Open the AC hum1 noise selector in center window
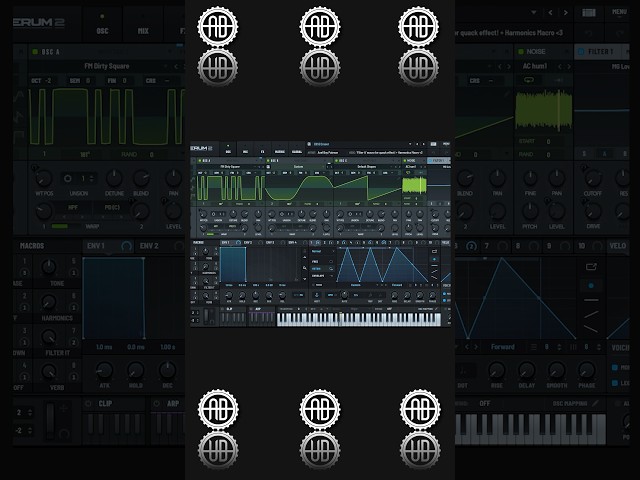 click(411, 167)
